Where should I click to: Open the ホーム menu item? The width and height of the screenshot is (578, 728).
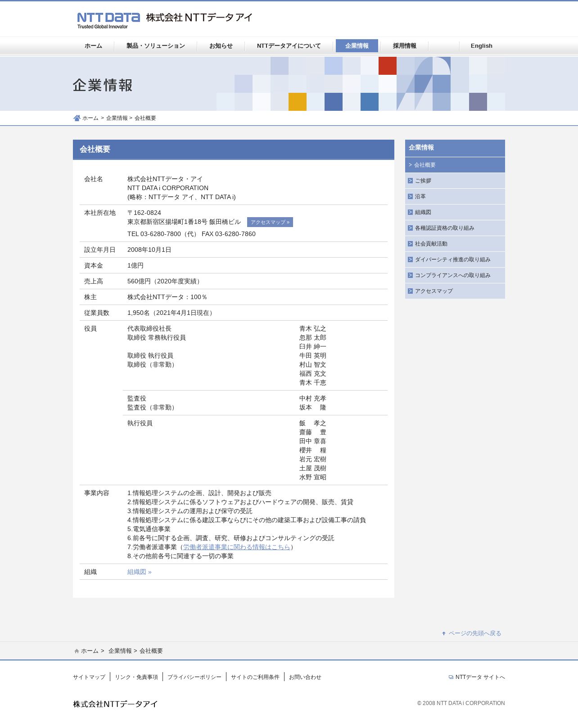(93, 46)
